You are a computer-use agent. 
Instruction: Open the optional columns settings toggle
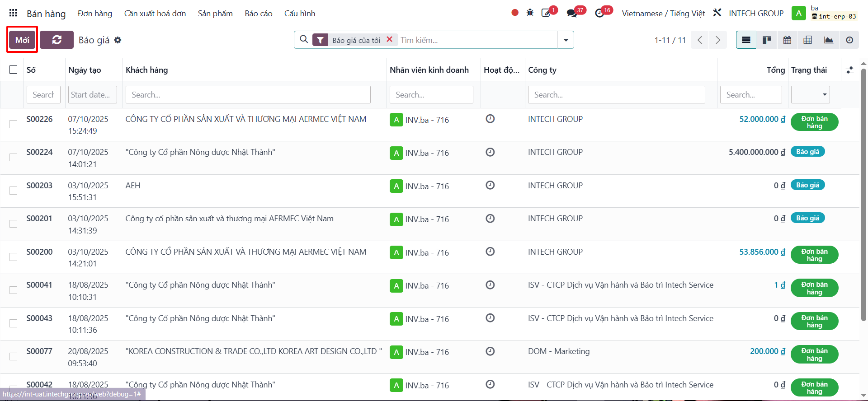(x=850, y=70)
